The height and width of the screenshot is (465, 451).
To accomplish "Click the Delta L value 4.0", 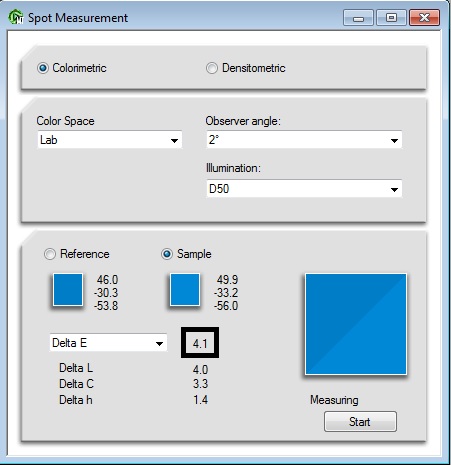I will coord(200,370).
